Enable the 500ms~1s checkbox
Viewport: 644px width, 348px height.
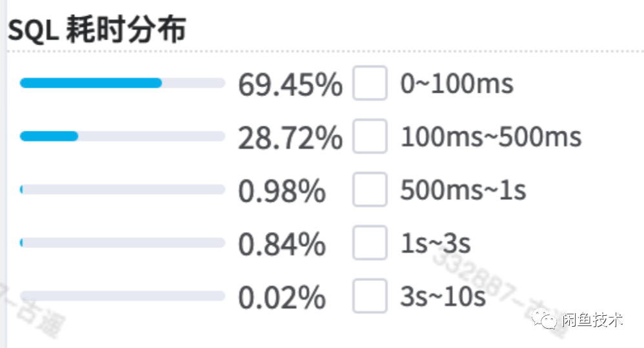(x=370, y=189)
